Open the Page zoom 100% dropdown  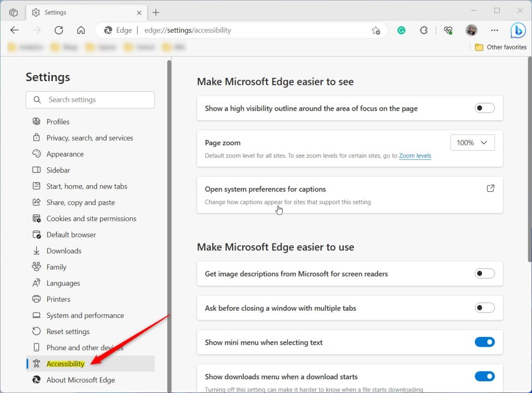tap(472, 143)
